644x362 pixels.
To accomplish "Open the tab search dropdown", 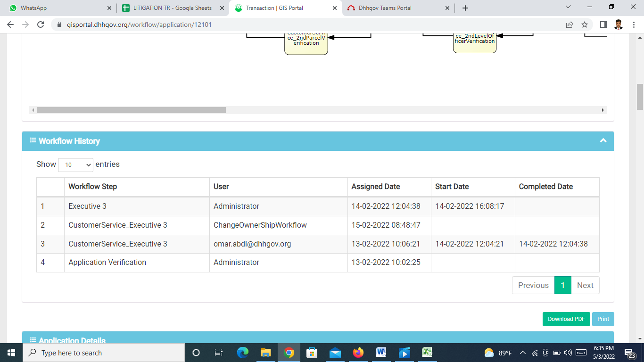I will pyautogui.click(x=568, y=7).
